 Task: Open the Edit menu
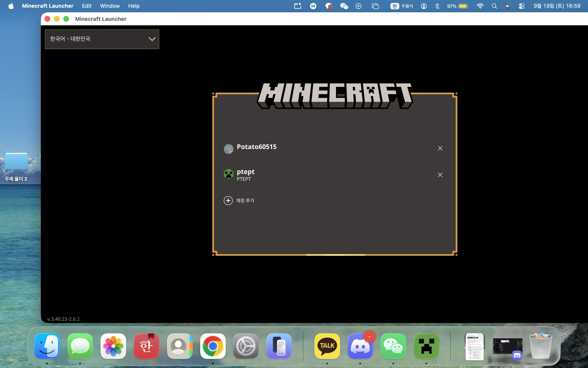pyautogui.click(x=87, y=6)
